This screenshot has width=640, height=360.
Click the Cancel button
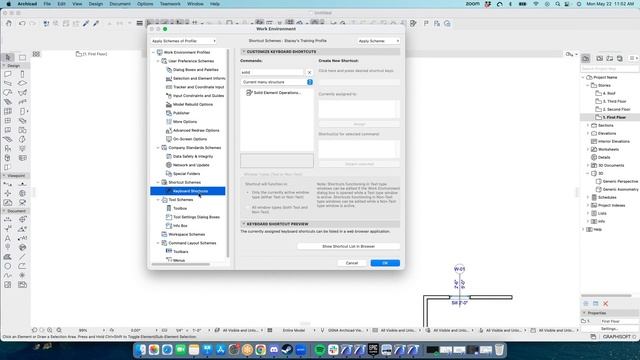(352, 263)
